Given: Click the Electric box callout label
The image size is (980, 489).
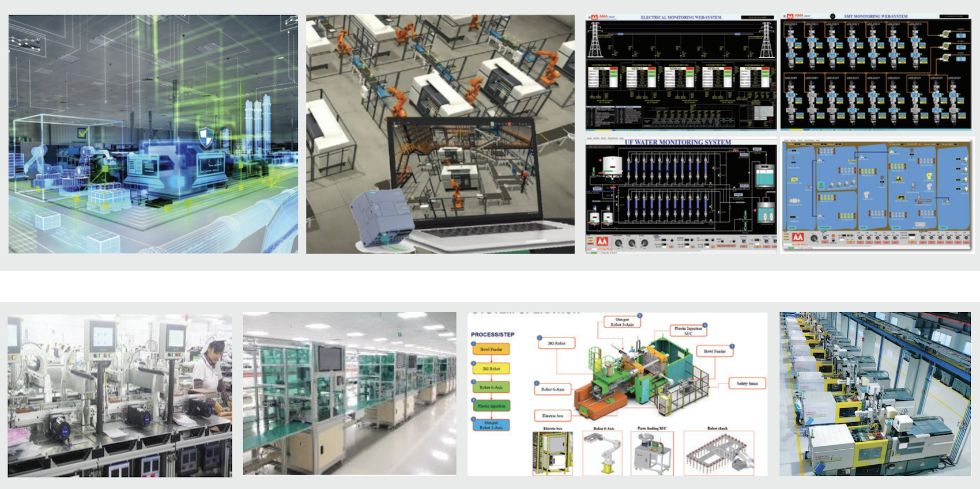Looking at the screenshot, I should 552,415.
